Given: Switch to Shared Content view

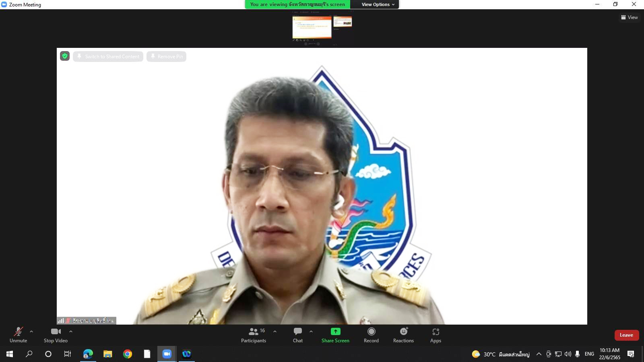Looking at the screenshot, I should pyautogui.click(x=108, y=56).
